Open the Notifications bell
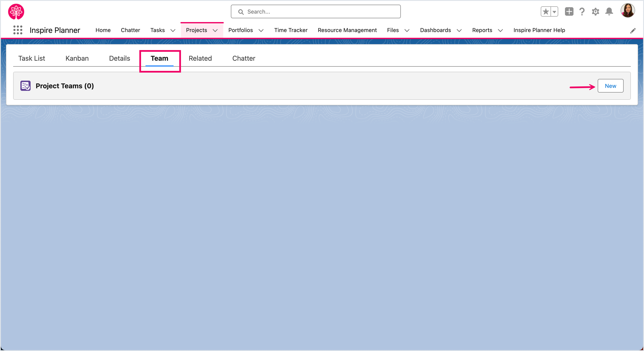This screenshot has height=351, width=644. (609, 11)
